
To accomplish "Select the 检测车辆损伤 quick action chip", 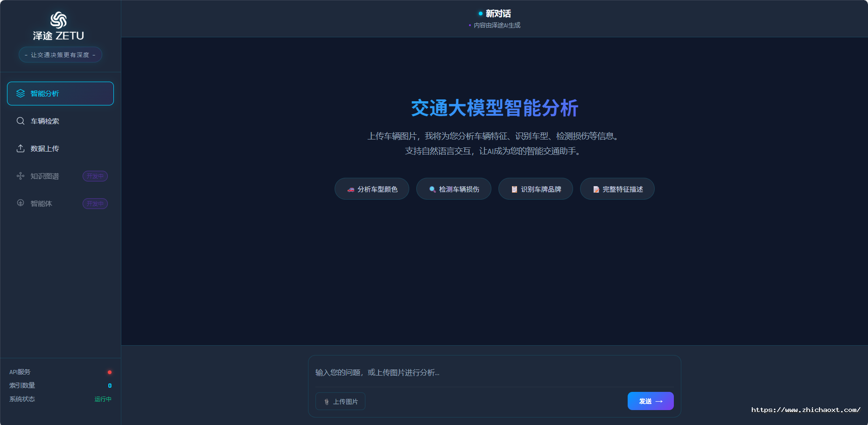I will pyautogui.click(x=453, y=189).
